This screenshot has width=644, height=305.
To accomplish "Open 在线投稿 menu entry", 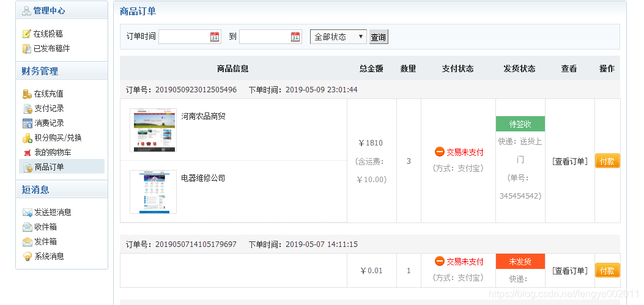I will 48,34.
